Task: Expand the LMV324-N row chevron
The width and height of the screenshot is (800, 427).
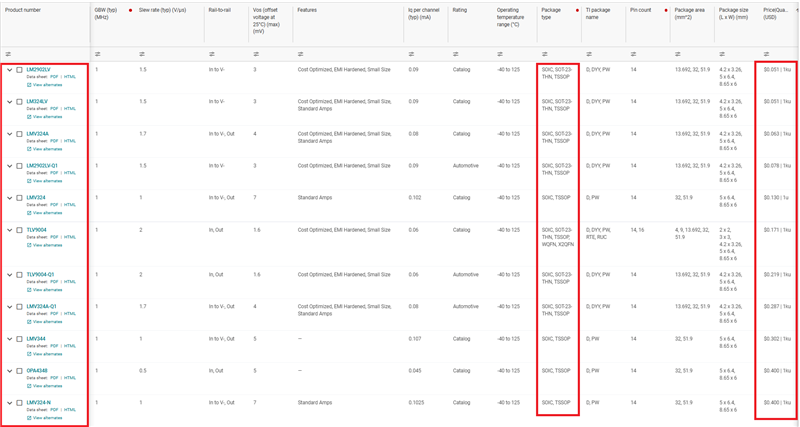Action: point(9,403)
